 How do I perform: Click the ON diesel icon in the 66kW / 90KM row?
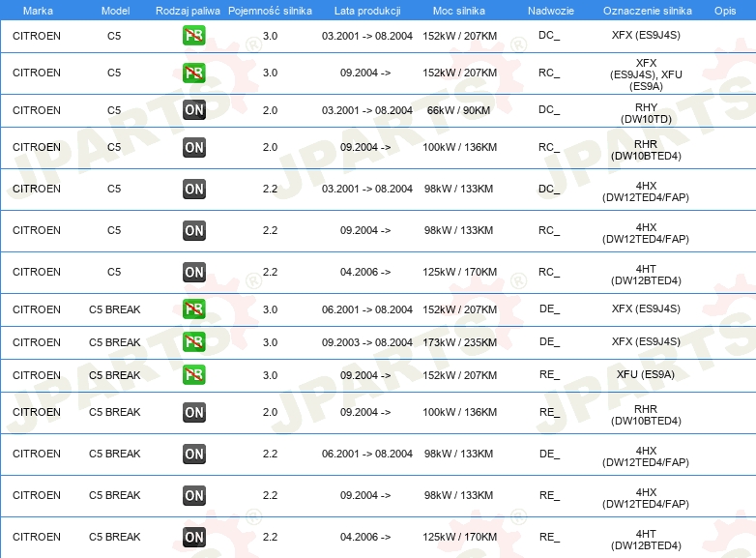(193, 110)
